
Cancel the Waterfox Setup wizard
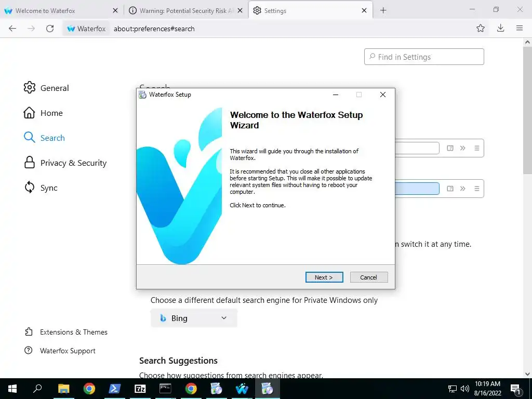point(369,277)
